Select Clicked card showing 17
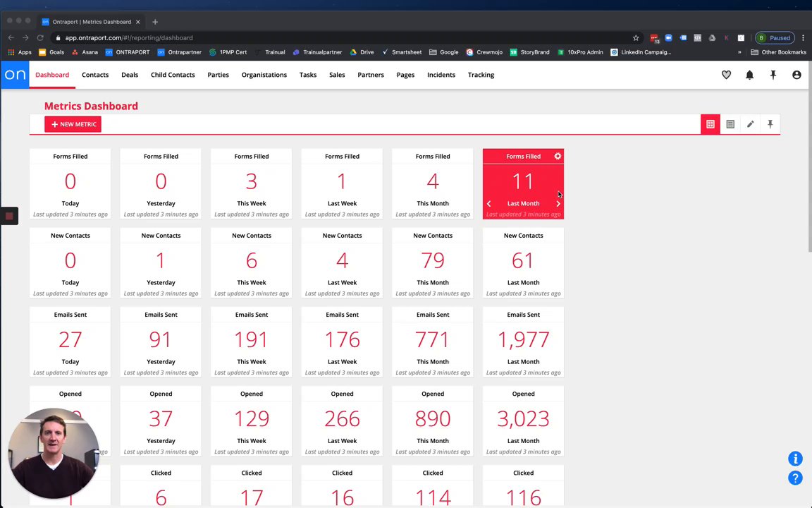 pyautogui.click(x=251, y=486)
